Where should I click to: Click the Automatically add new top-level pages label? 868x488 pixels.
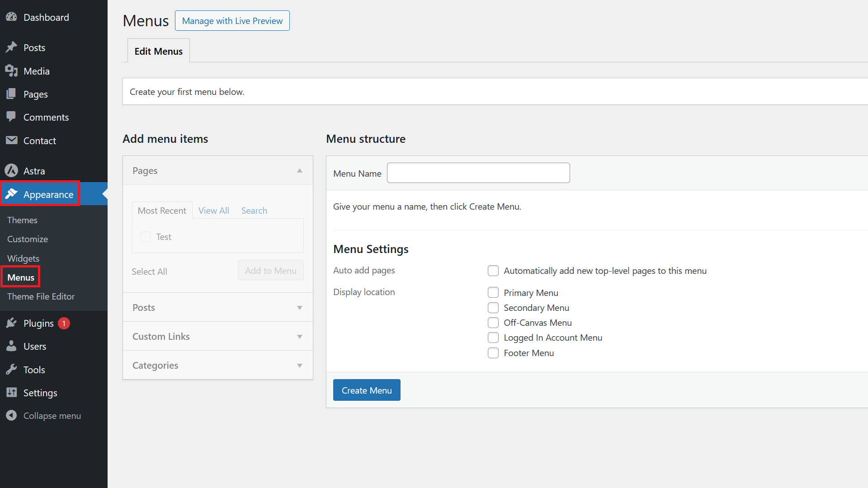tap(605, 271)
